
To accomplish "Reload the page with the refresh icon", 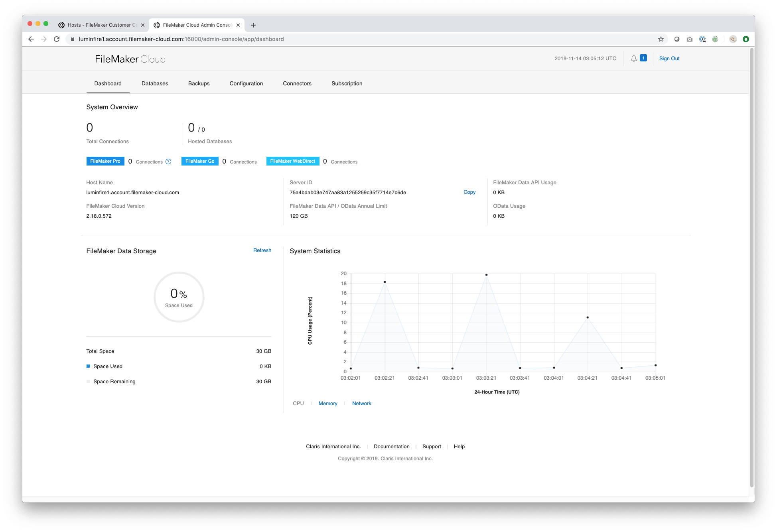I will click(57, 39).
